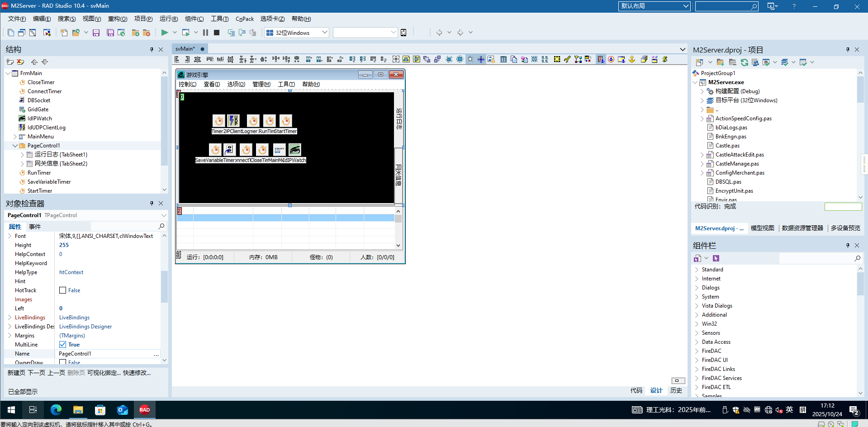This screenshot has height=427, width=868.
Task: Open RAD Studio from the Windows taskbar
Action: tap(145, 410)
